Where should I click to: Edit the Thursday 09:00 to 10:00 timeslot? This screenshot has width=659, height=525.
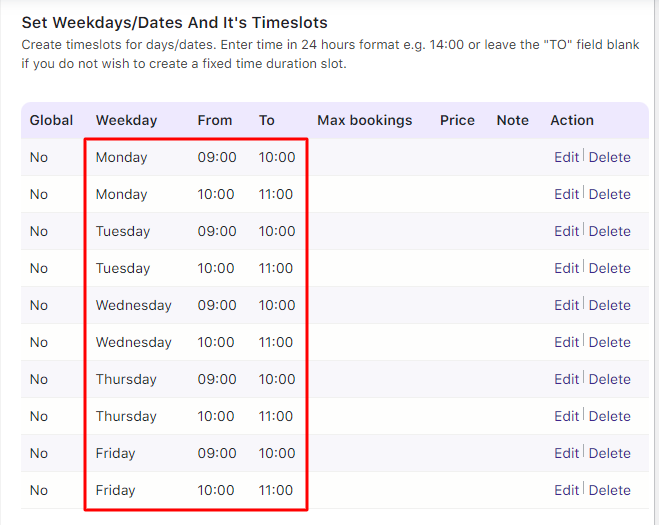[566, 379]
